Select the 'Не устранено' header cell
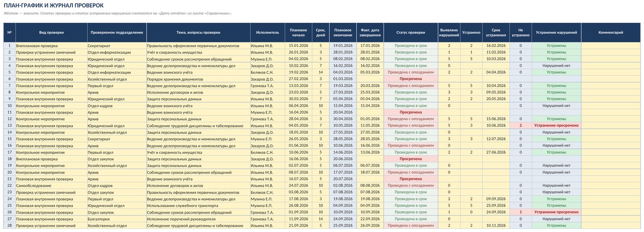 coord(521,33)
